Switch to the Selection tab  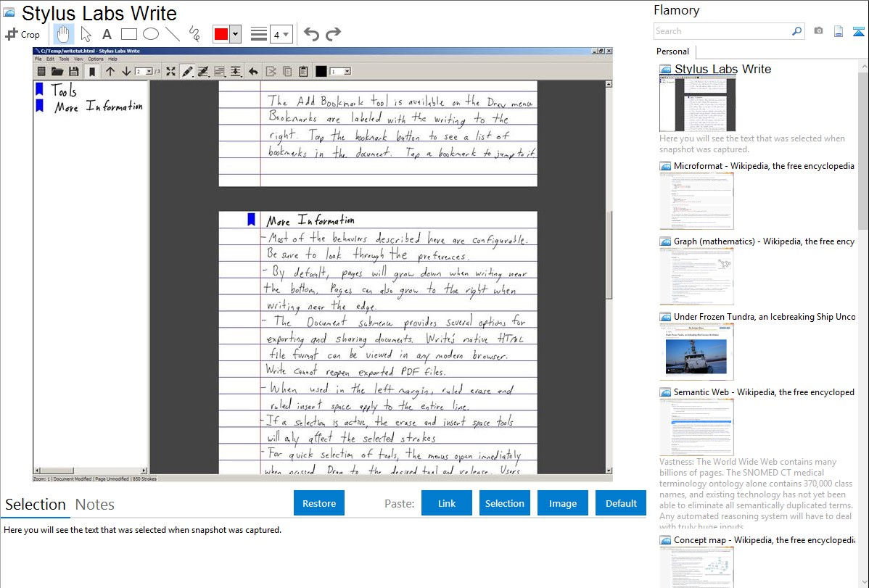click(36, 505)
